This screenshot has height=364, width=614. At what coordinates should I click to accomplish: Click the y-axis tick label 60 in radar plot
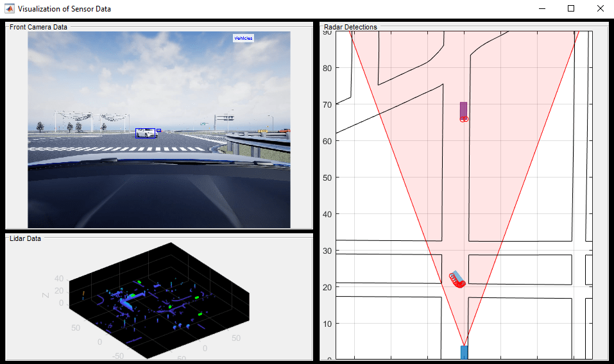pos(327,141)
